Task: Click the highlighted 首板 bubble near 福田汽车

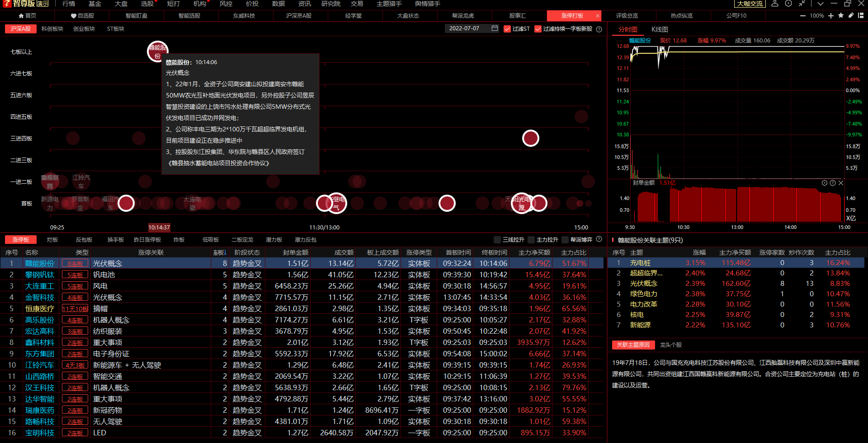Action: [126, 203]
